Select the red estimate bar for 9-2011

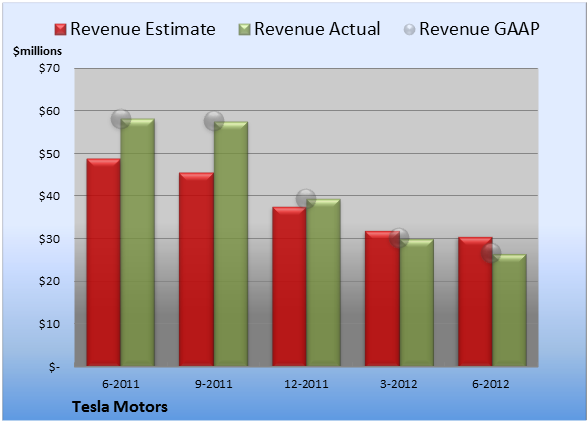tap(196, 269)
